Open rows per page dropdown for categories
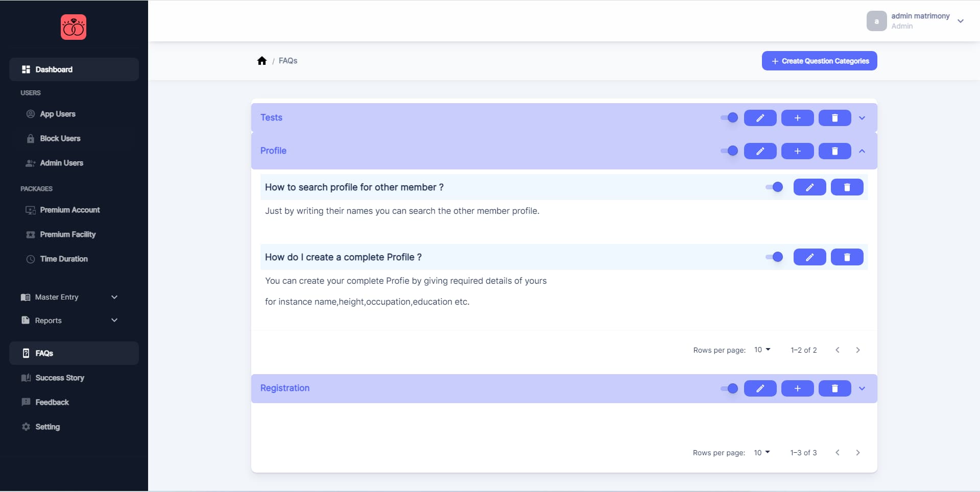This screenshot has width=980, height=492. point(761,453)
